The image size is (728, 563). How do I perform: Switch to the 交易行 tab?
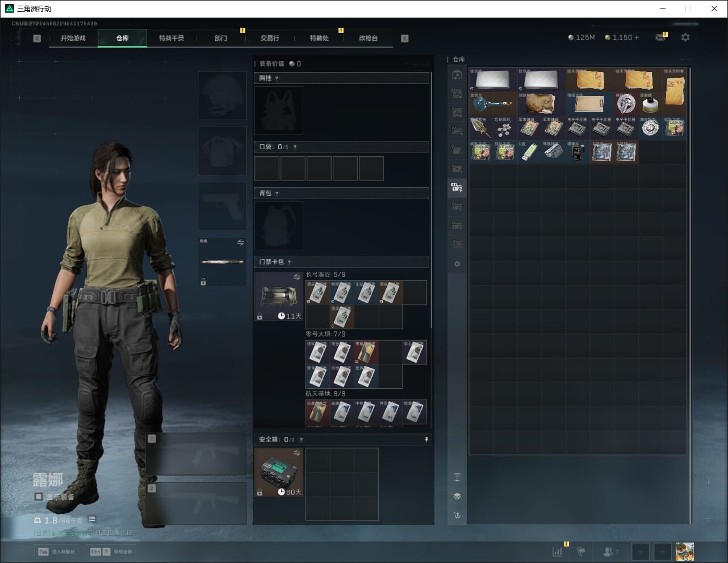pos(270,38)
